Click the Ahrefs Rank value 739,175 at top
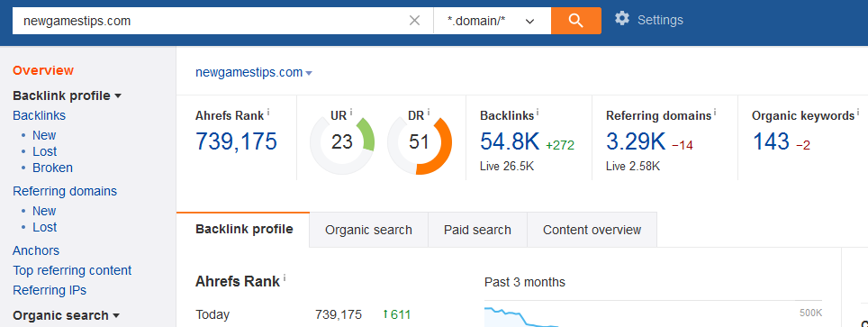868x327 pixels. (x=237, y=141)
